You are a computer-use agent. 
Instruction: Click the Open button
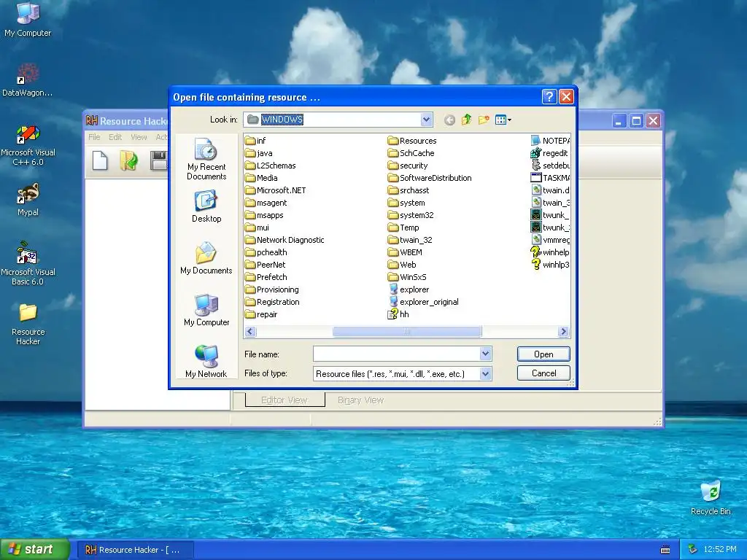[543, 354]
